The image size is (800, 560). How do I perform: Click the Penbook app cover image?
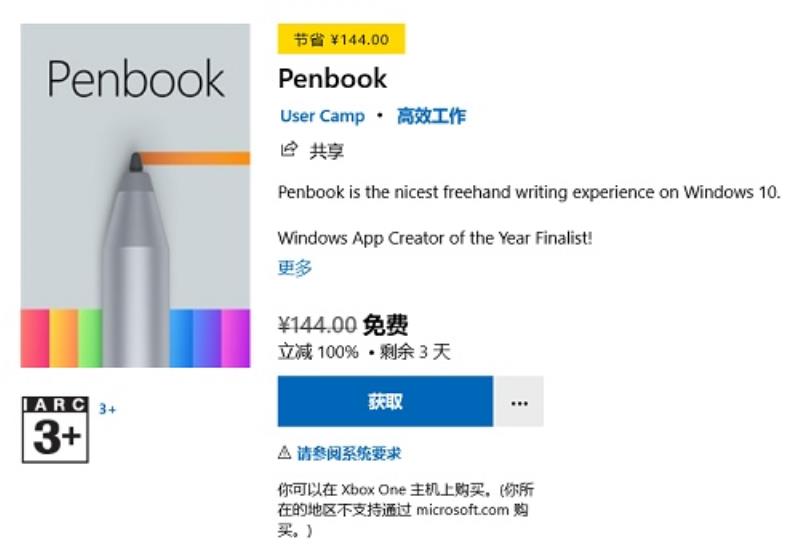[x=135, y=195]
